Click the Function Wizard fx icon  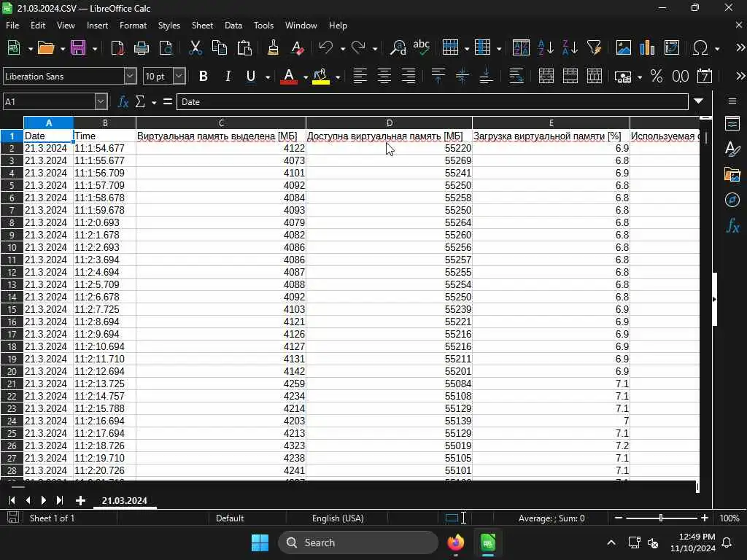click(123, 101)
